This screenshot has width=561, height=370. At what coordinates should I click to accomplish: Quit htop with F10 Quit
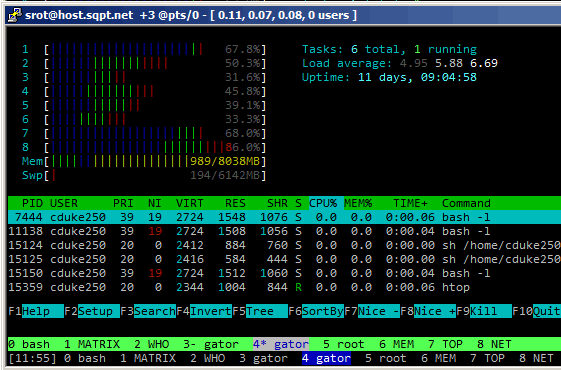[536, 311]
